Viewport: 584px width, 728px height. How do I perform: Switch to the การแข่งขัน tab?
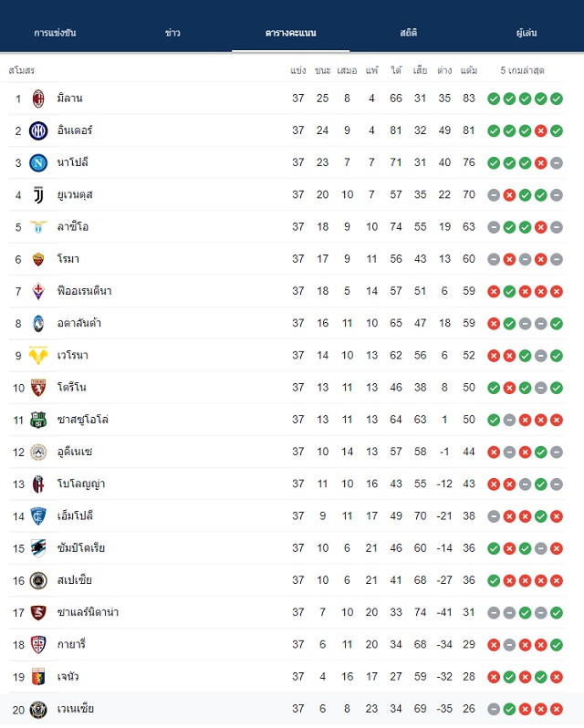[55, 33]
